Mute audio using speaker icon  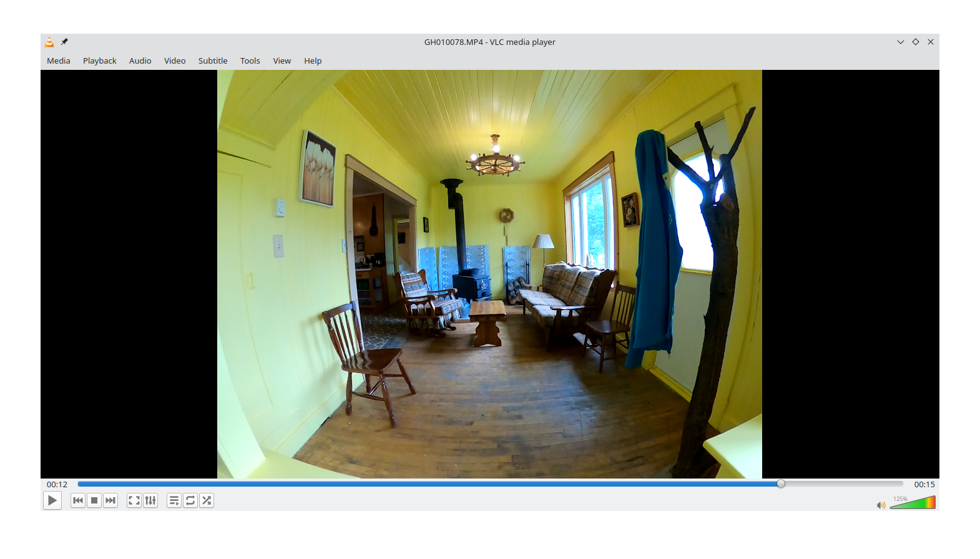pos(881,505)
